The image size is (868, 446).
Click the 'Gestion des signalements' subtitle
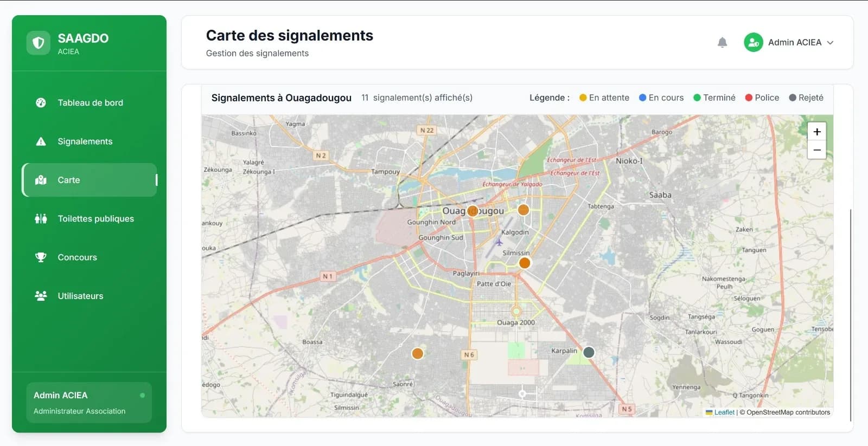257,53
